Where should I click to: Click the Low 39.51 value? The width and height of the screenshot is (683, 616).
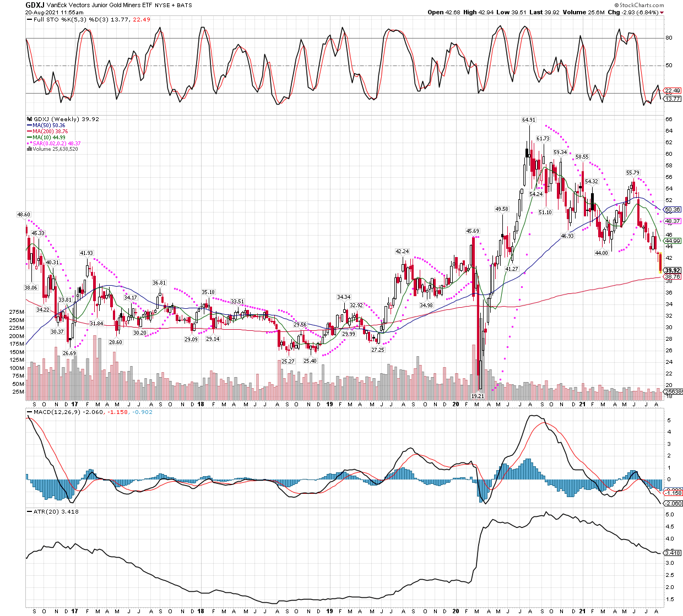511,12
